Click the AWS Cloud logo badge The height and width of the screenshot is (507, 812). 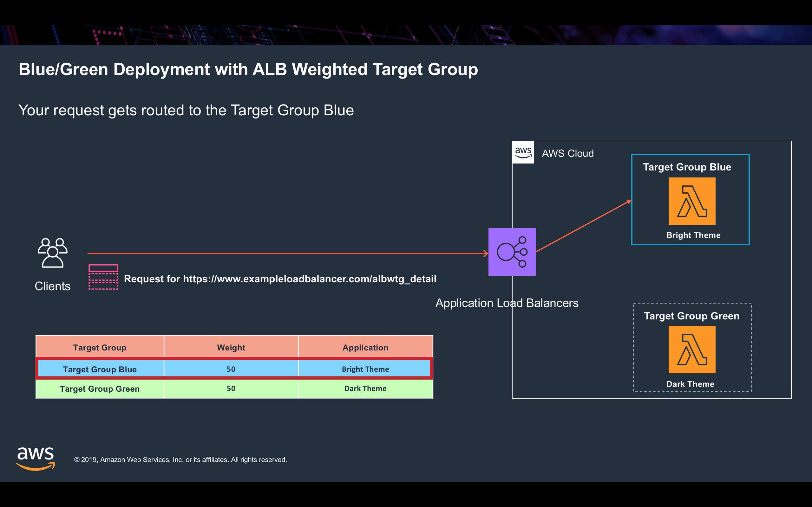[x=523, y=152]
